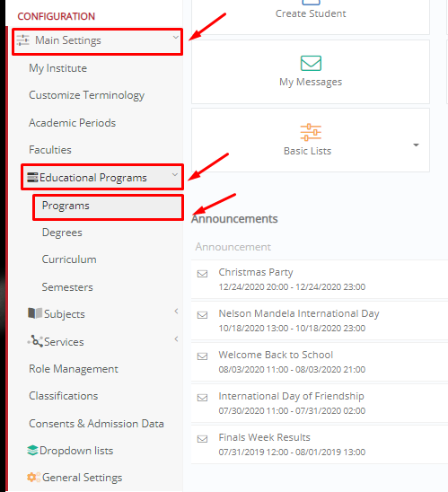Click the General Settings gear icon

33,478
